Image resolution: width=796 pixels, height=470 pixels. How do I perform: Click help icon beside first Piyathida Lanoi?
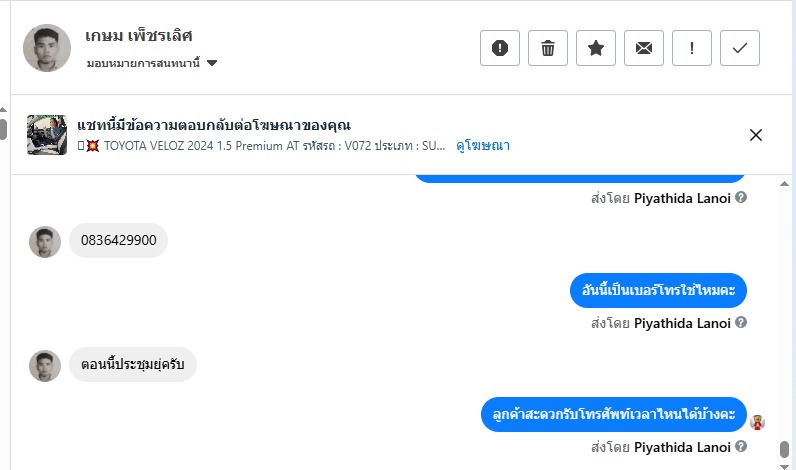[x=742, y=198]
